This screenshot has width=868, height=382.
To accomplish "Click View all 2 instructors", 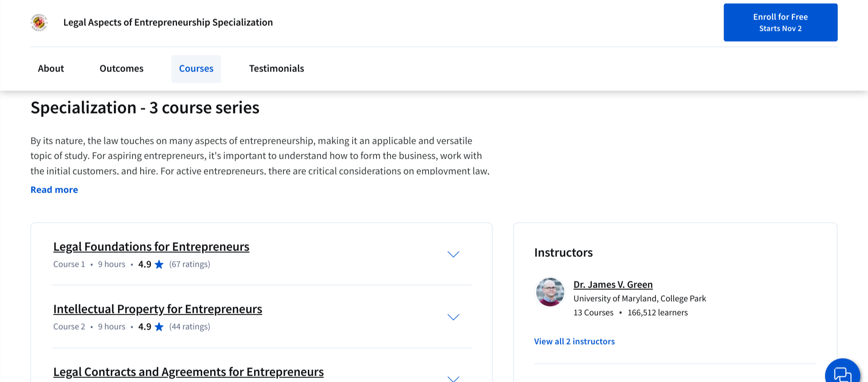I will [575, 342].
